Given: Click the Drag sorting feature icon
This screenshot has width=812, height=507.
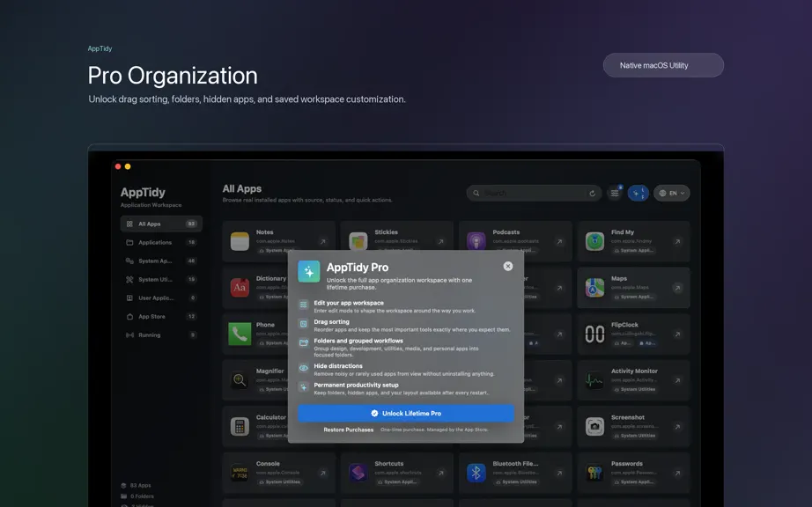Looking at the screenshot, I should tap(304, 324).
